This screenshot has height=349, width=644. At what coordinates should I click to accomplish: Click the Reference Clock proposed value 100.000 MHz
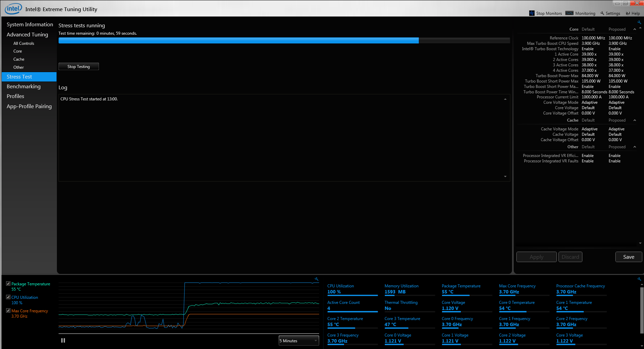tap(620, 38)
